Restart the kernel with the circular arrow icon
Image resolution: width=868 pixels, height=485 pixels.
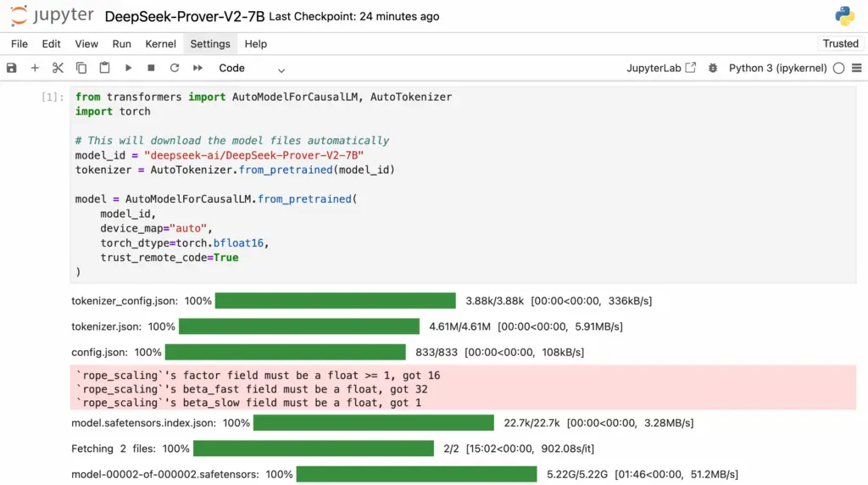tap(175, 68)
